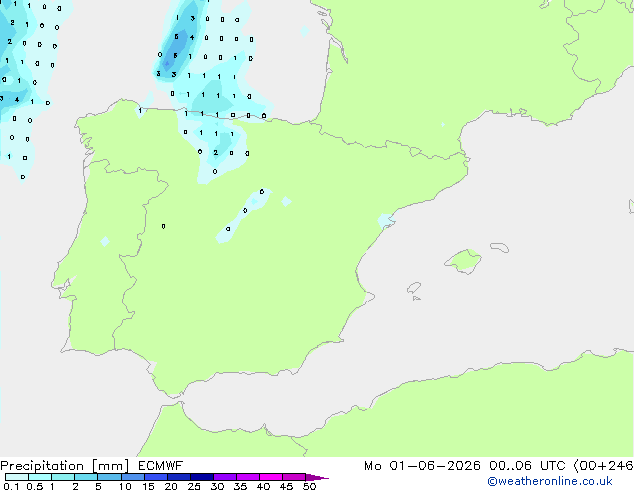Select the 30–35 mm purple legend swatch
This screenshot has height=490, width=634.
click(x=224, y=477)
